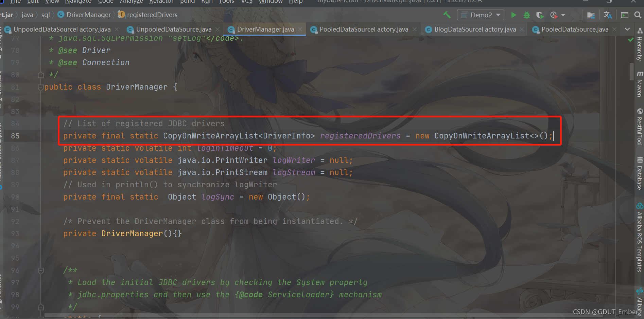The image size is (644, 319).
Task: Click registeredDrivers field breadcrumb
Action: [148, 15]
